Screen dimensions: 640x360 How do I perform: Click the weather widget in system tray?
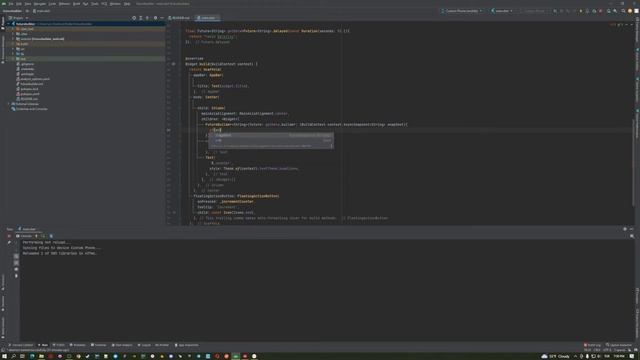pos(556,356)
